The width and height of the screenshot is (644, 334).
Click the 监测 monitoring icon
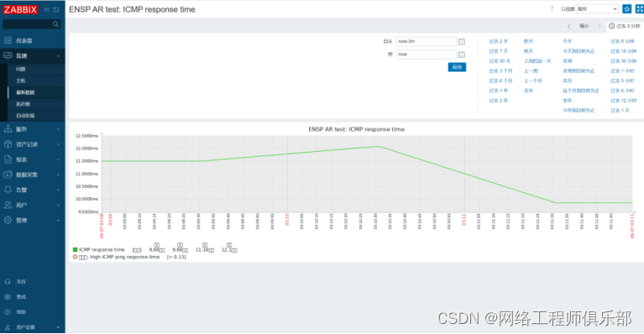coord(8,55)
